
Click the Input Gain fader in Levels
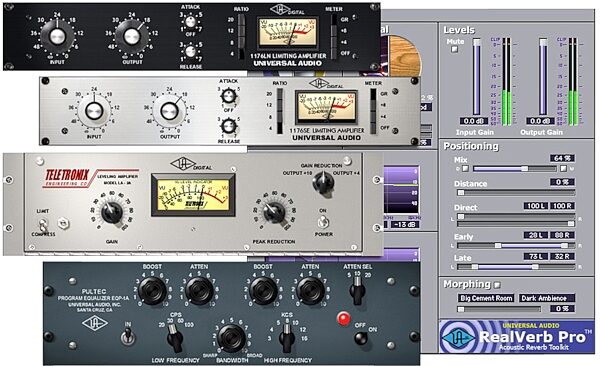pyautogui.click(x=476, y=77)
